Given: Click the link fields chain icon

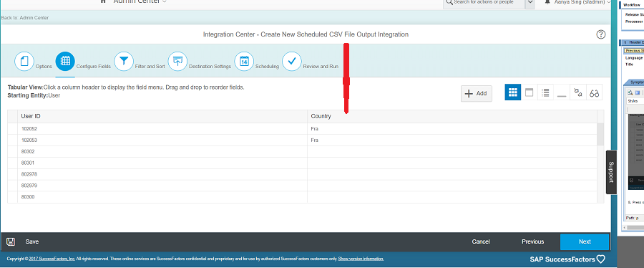Looking at the screenshot, I should (578, 92).
